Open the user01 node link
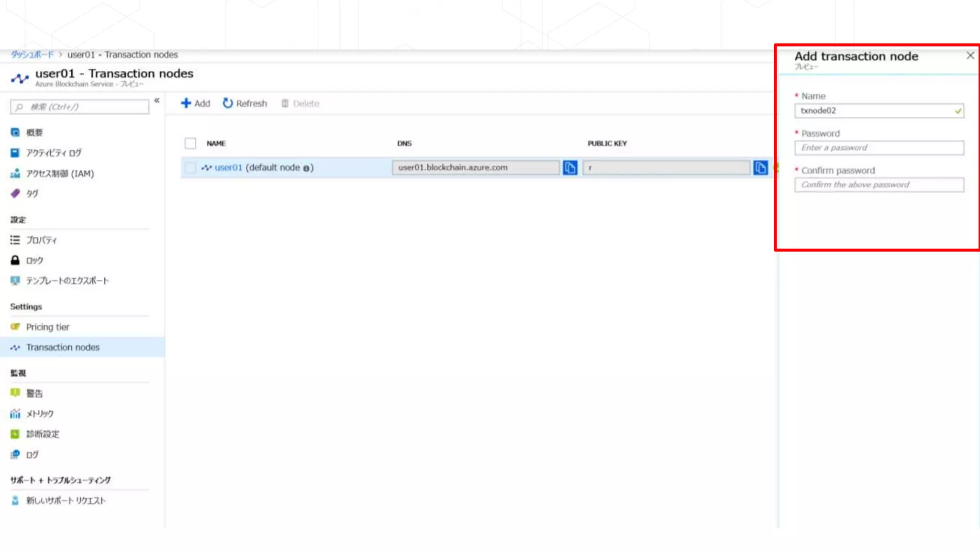Image resolution: width=980 pixels, height=551 pixels. (x=228, y=168)
